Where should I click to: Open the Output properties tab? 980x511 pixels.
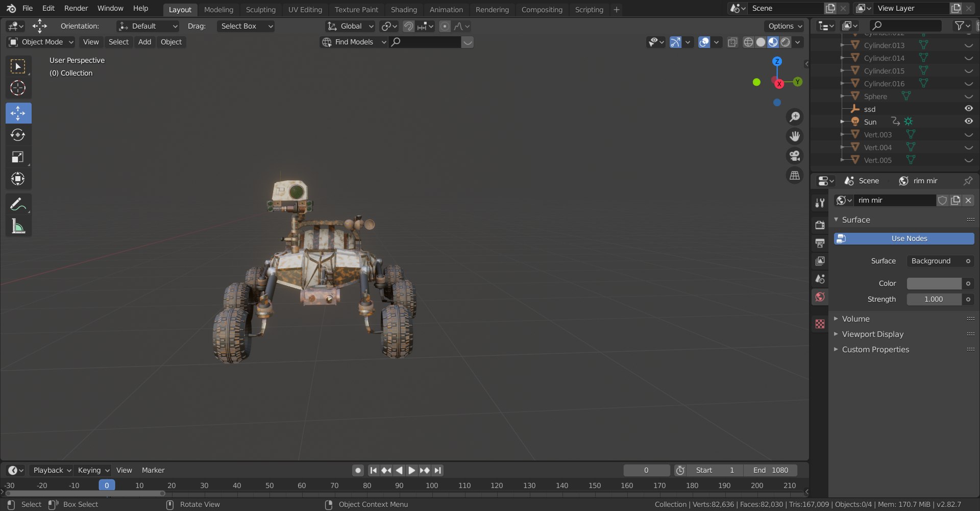click(x=820, y=243)
